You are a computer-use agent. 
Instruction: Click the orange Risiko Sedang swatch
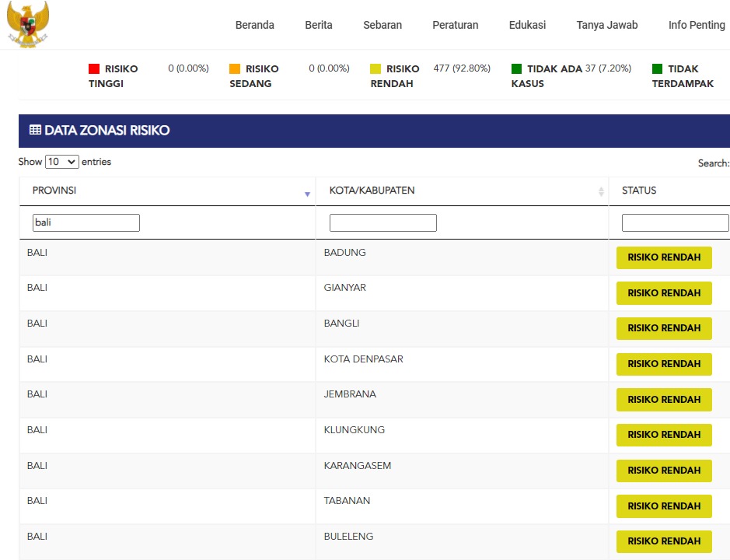235,69
